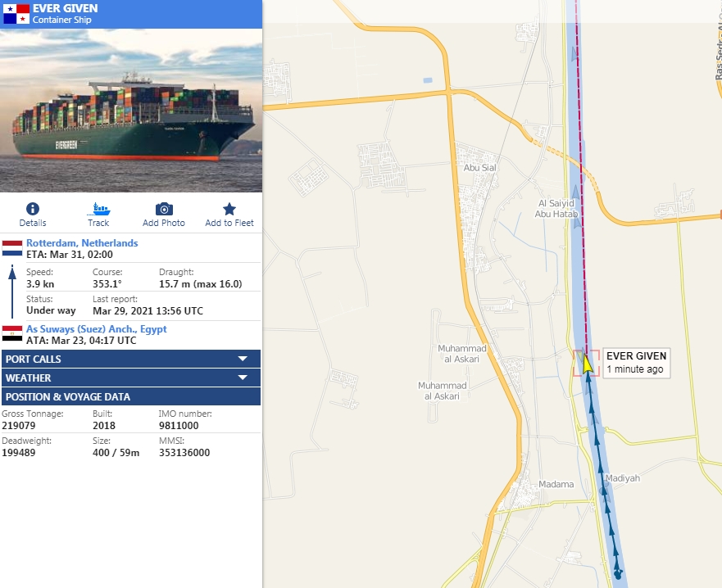Click the Panama flag icon in header
The height and width of the screenshot is (588, 722).
click(x=16, y=13)
